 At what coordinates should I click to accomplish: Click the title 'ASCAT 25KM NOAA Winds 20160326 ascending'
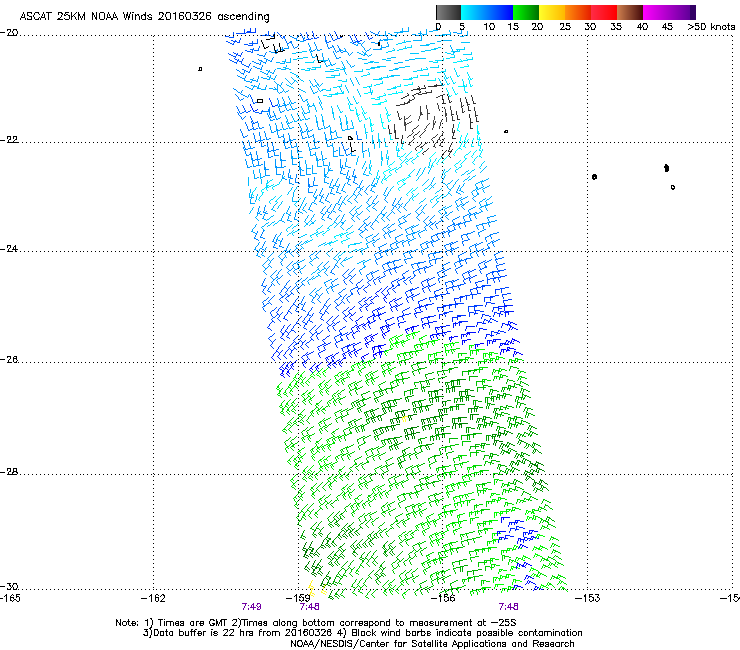click(x=144, y=17)
